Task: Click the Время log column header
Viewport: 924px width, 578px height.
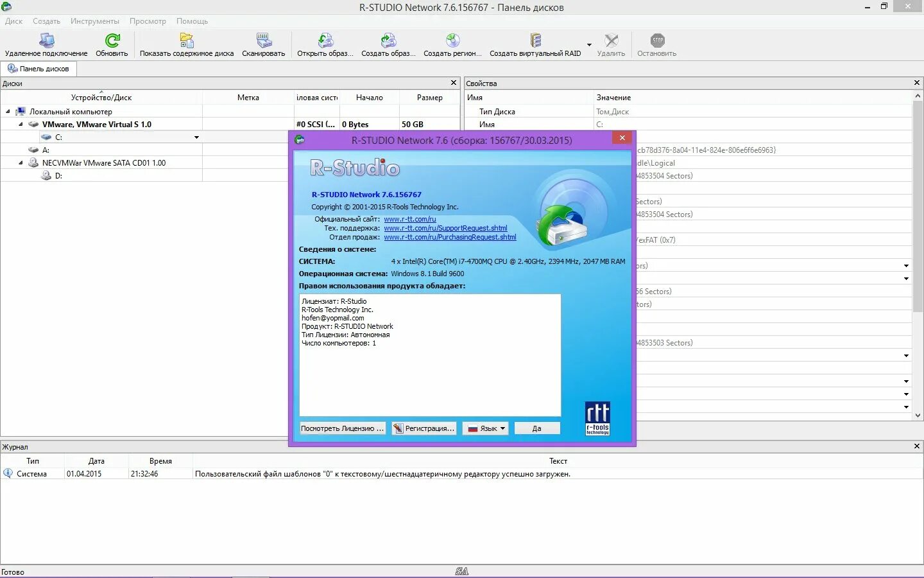Action: 160,461
